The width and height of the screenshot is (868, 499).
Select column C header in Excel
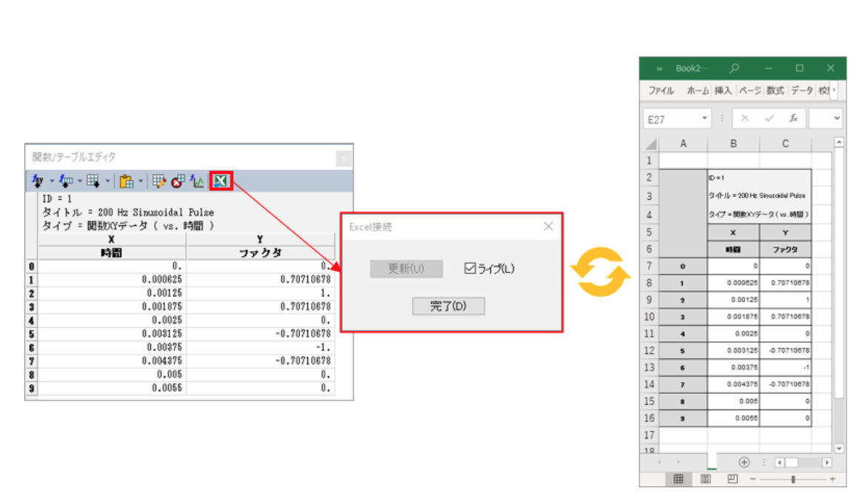point(786,144)
